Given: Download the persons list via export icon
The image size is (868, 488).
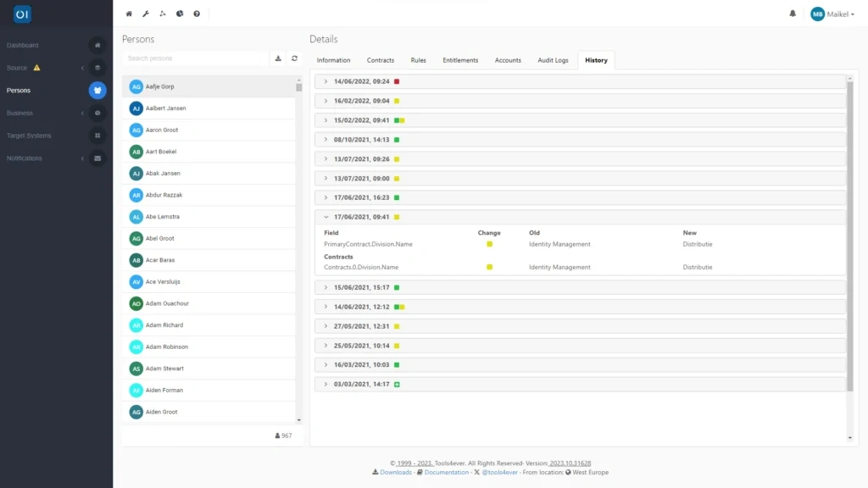Looking at the screenshot, I should tap(278, 58).
